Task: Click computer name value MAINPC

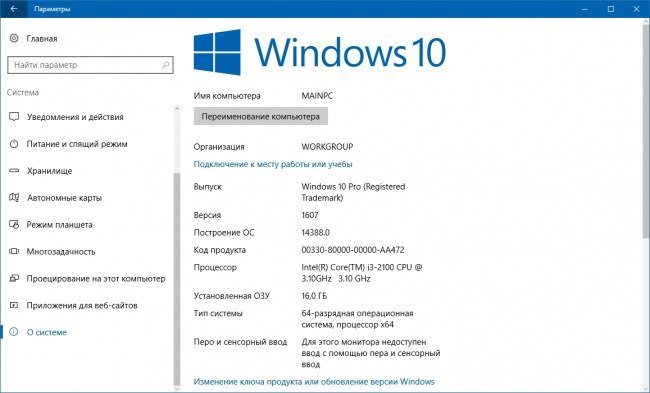Action: [x=317, y=95]
